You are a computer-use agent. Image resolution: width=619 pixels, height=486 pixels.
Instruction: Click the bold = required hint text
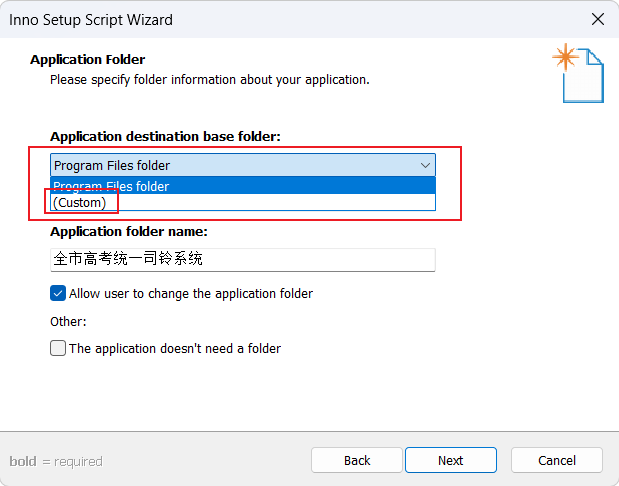click(56, 461)
